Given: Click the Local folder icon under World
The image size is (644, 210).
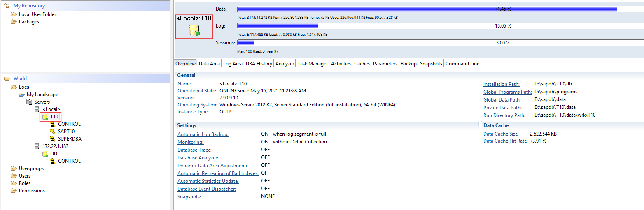Looking at the screenshot, I should tap(14, 87).
